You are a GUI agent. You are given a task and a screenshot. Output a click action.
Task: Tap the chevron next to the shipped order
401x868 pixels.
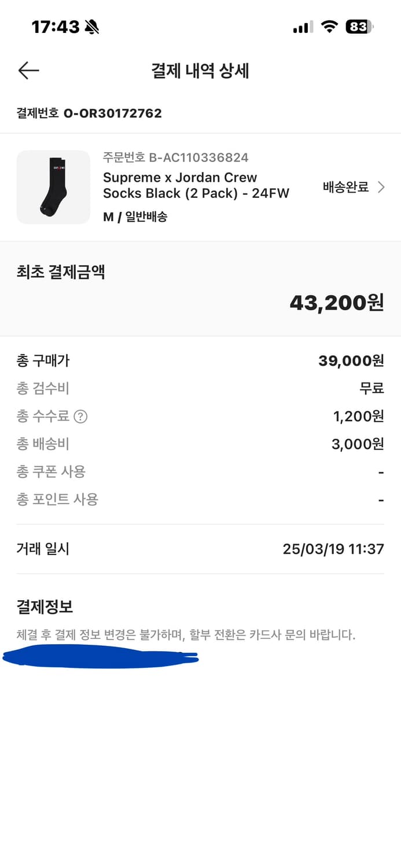pyautogui.click(x=382, y=185)
